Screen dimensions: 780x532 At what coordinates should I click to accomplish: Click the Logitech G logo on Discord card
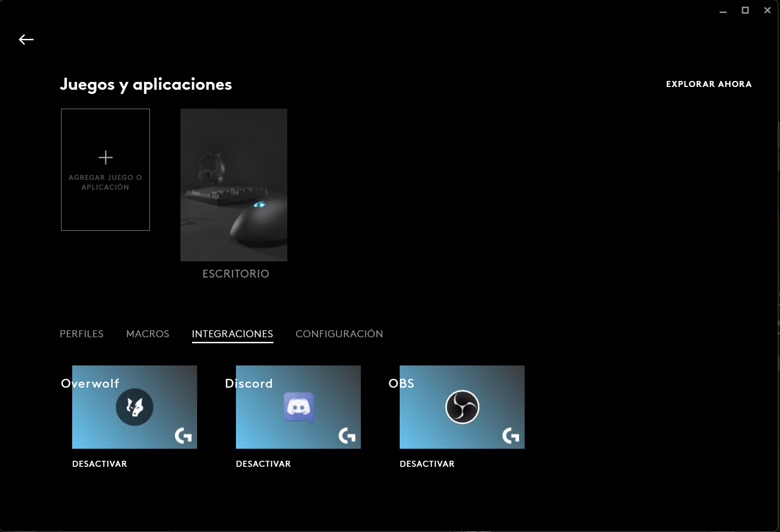coord(347,435)
